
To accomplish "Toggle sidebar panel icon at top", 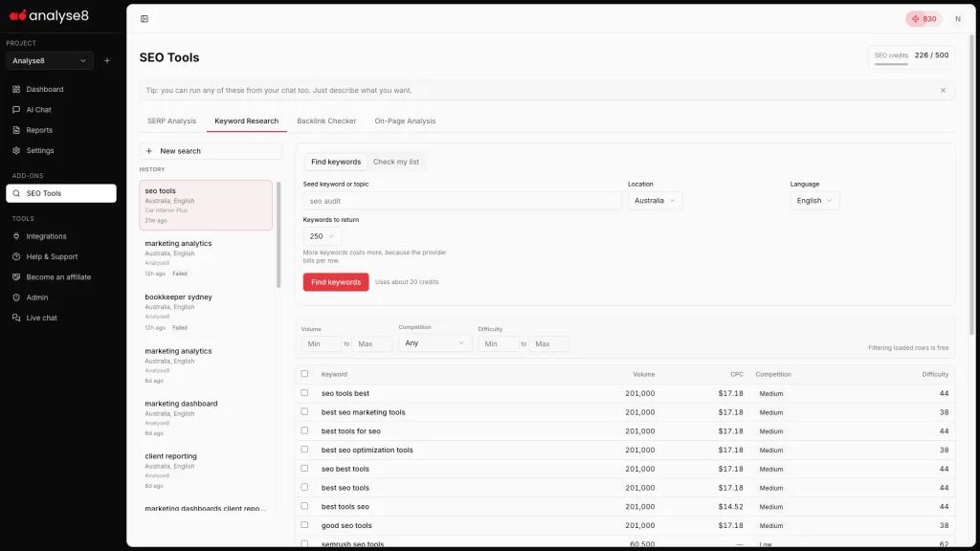I will click(145, 19).
